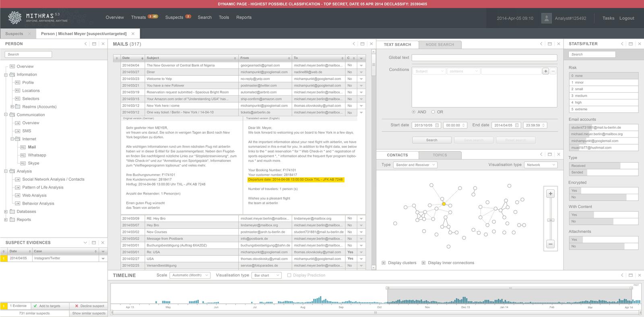Click the Logout link

[x=627, y=18]
